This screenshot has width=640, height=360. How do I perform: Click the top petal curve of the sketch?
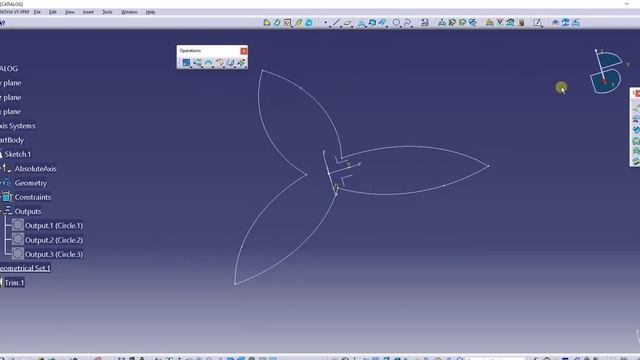[301, 88]
